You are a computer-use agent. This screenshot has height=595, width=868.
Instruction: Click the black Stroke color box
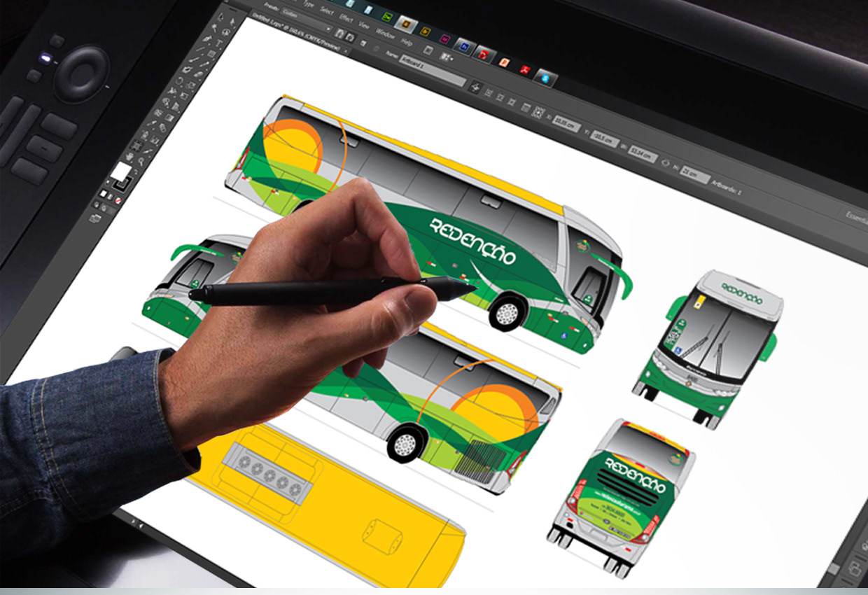pos(122,183)
